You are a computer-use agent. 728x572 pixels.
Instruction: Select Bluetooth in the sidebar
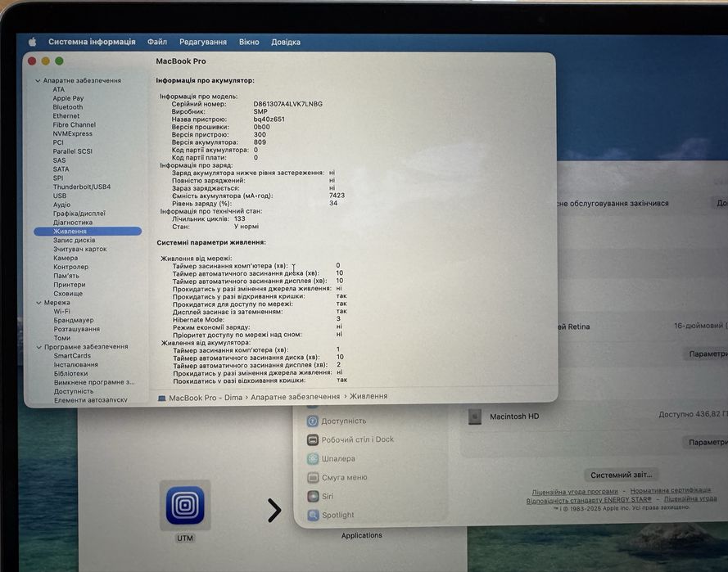68,107
